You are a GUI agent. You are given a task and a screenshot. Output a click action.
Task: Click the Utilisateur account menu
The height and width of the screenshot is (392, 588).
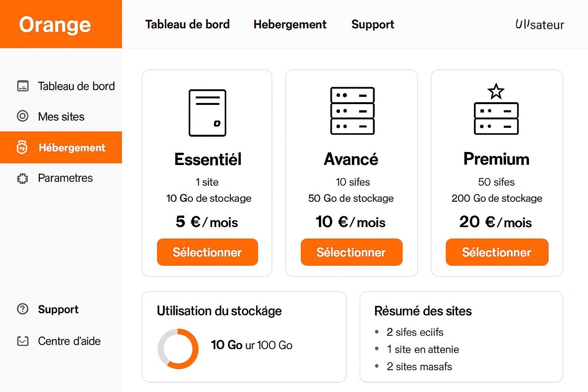(539, 24)
